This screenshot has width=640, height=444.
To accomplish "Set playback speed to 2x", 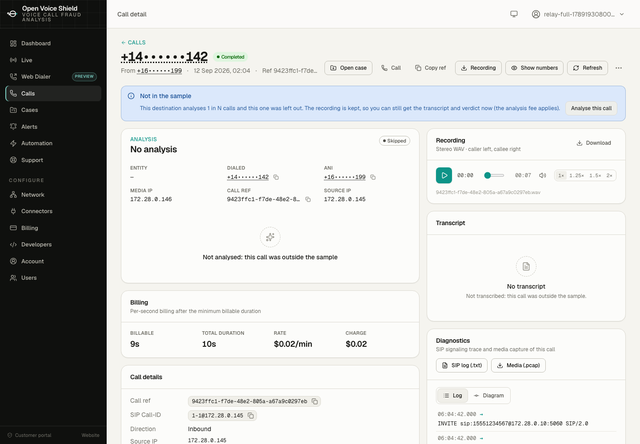I will tap(609, 175).
